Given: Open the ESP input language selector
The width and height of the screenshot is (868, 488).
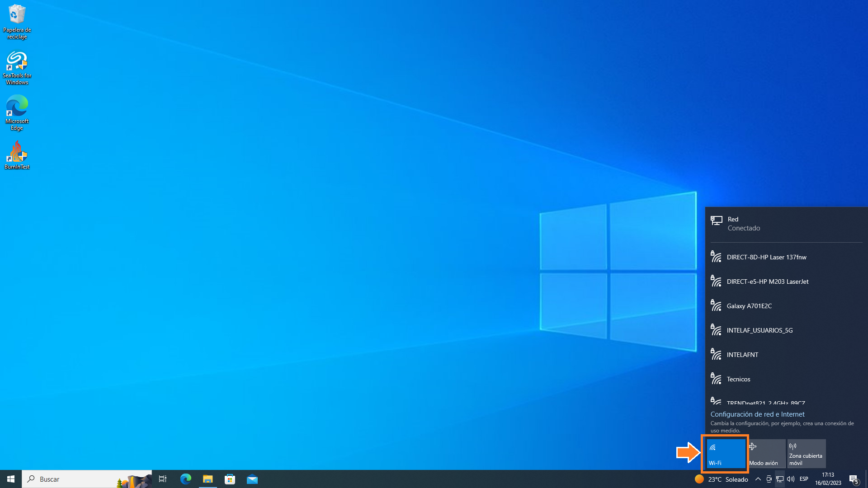Looking at the screenshot, I should tap(804, 479).
